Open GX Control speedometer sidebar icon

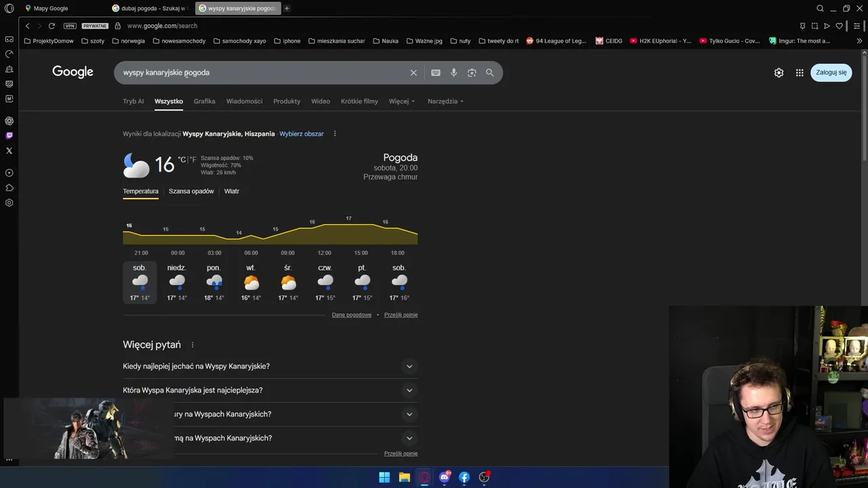coord(9,54)
